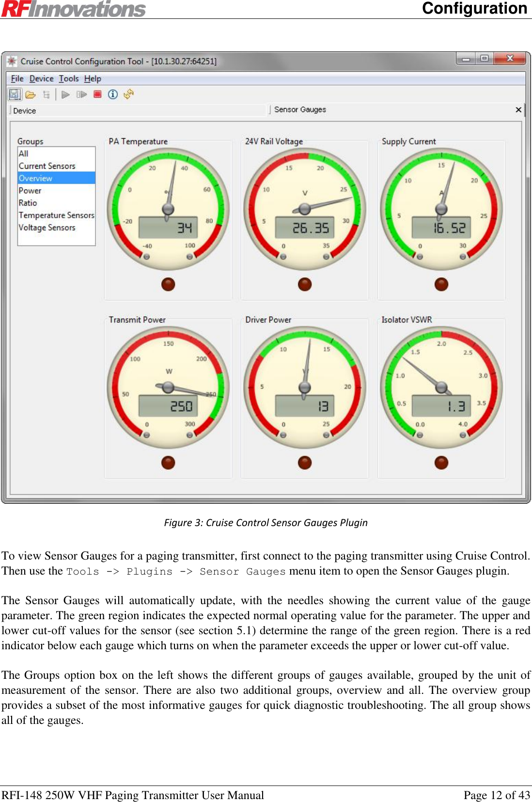Click the Isolator VSWR alarm indicator light
532x802 pixels.
click(441, 463)
